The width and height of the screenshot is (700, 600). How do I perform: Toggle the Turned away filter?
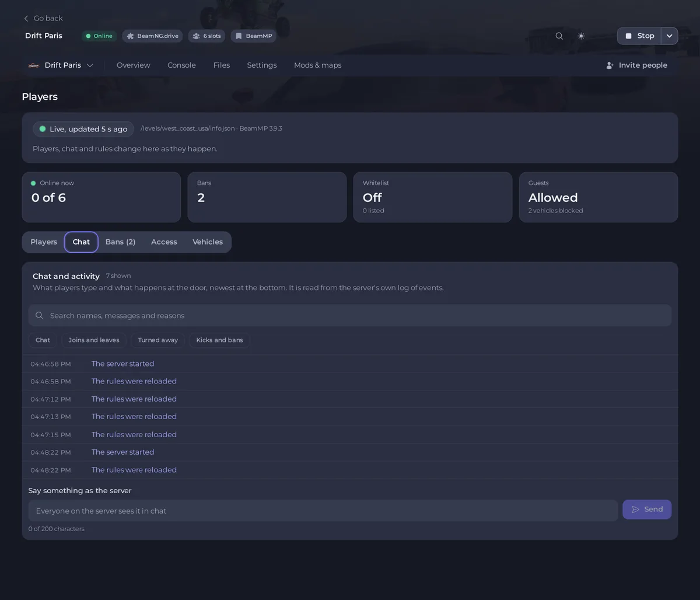158,340
